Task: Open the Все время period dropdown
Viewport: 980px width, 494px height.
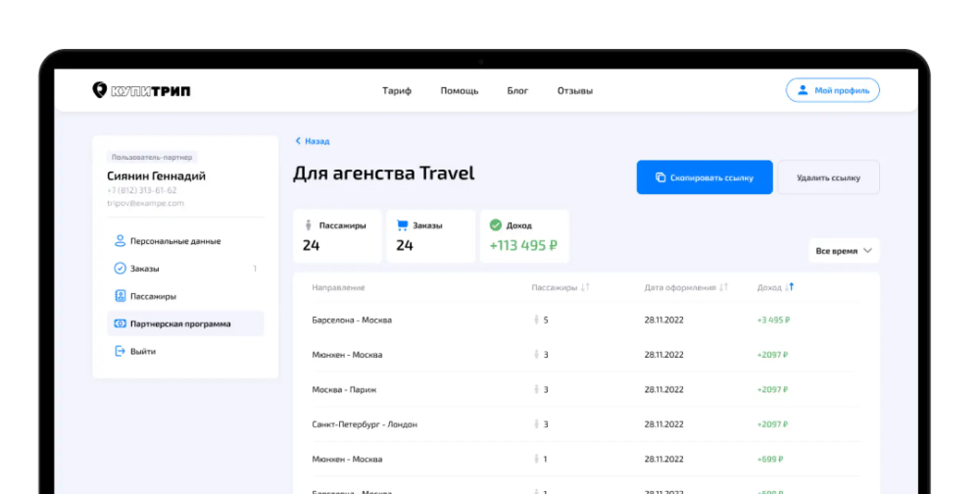Action: pos(844,251)
